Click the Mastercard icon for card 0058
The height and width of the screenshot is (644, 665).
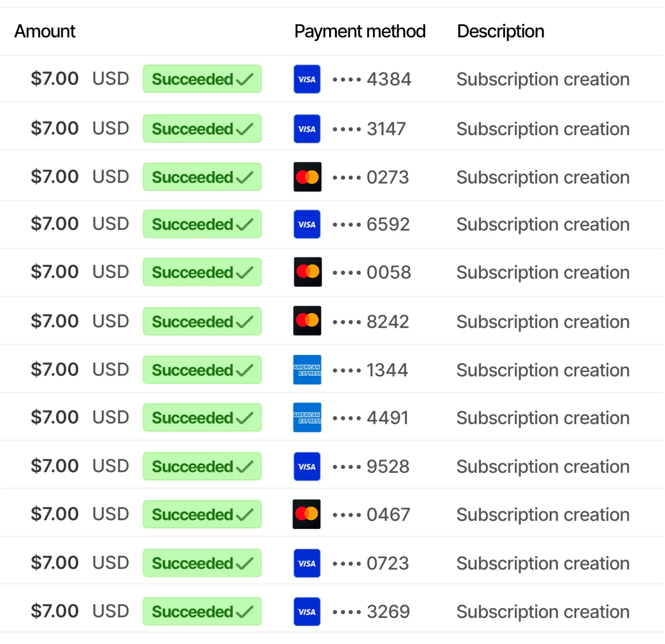[308, 272]
